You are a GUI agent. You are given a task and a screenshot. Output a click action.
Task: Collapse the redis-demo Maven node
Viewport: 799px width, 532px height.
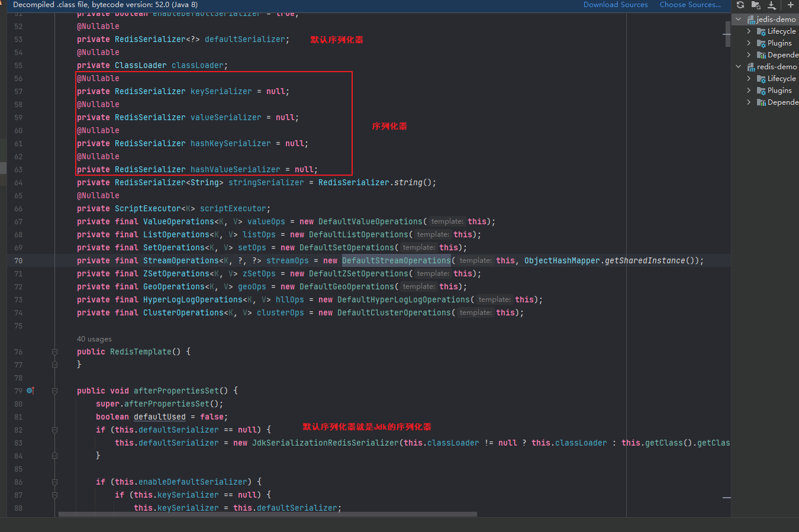(739, 67)
